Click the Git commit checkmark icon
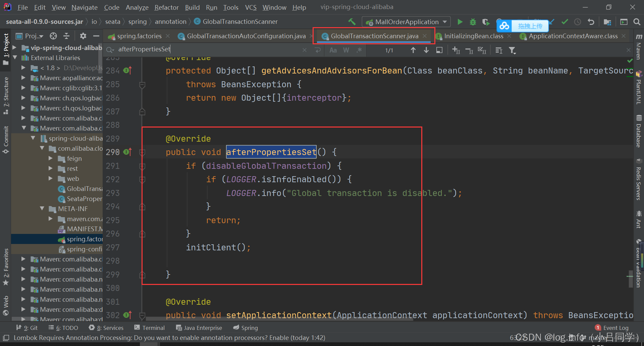The height and width of the screenshot is (346, 644). pyautogui.click(x=565, y=22)
